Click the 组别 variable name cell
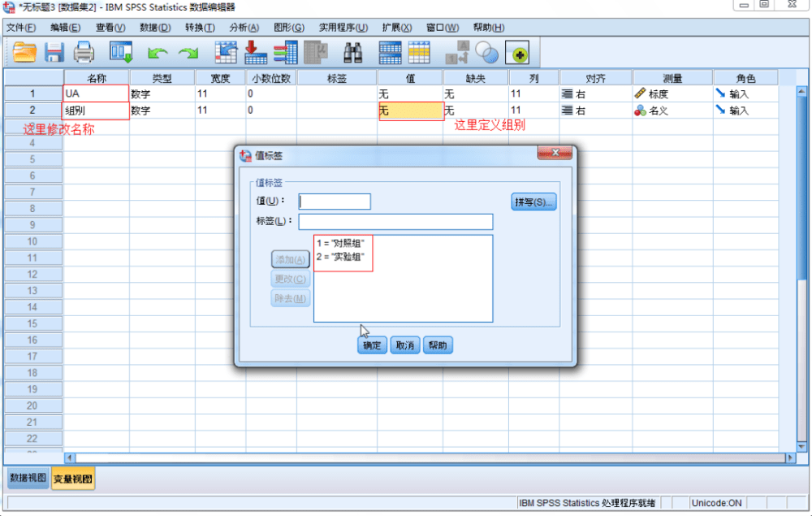The image size is (812, 516). 97,111
